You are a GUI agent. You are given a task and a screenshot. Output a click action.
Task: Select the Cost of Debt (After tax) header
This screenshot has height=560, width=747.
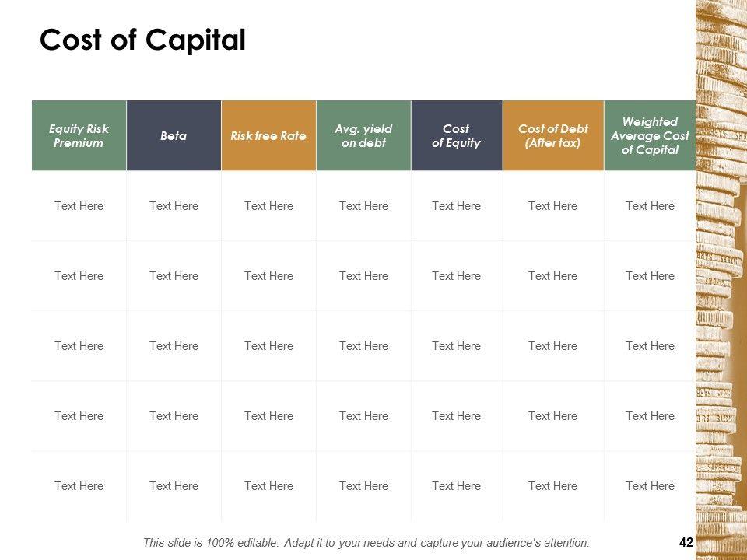(553, 135)
